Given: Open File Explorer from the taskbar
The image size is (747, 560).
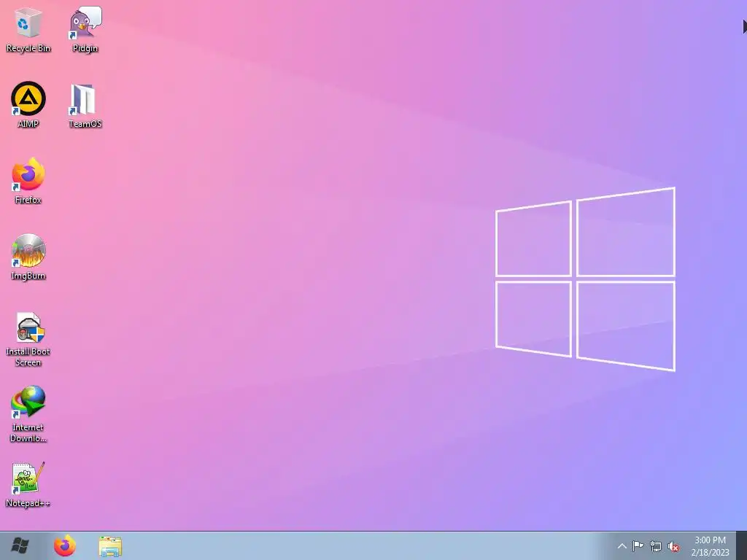Looking at the screenshot, I should (110, 545).
